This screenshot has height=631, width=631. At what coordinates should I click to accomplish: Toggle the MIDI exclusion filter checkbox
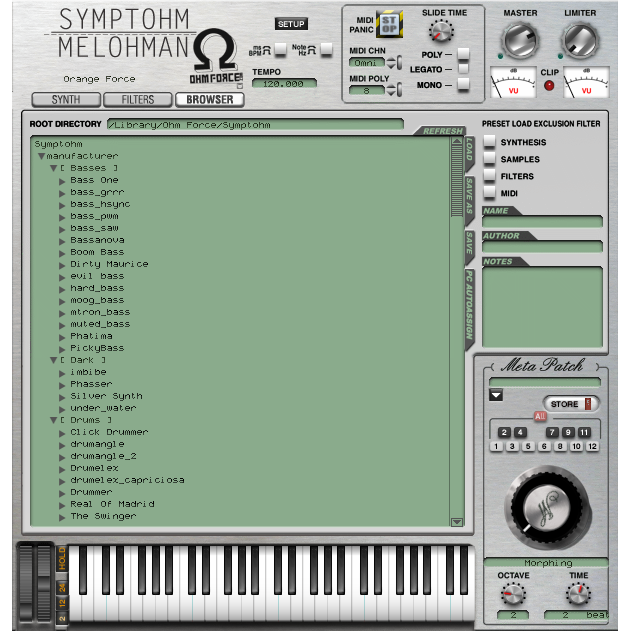pos(490,193)
